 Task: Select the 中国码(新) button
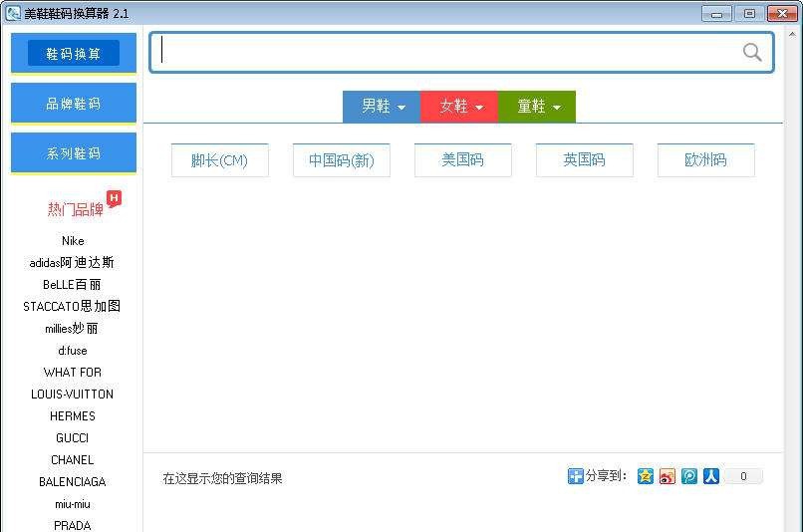(342, 160)
